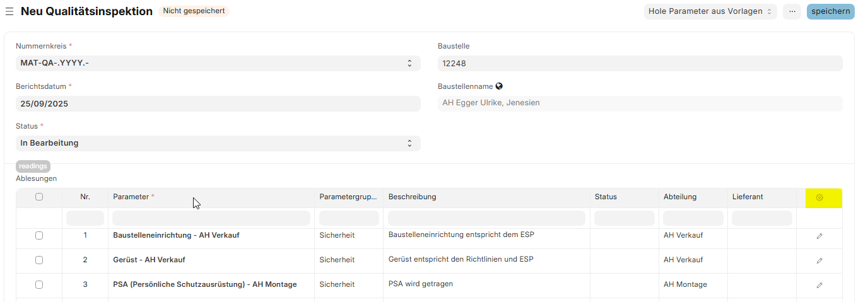Click the speichern button
This screenshot has width=868, height=302.
[830, 11]
